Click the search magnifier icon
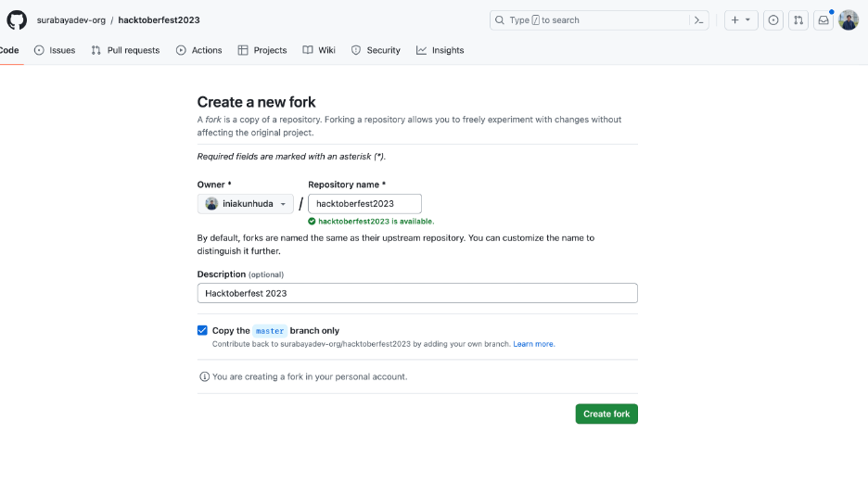This screenshot has height=484, width=868. coord(500,20)
